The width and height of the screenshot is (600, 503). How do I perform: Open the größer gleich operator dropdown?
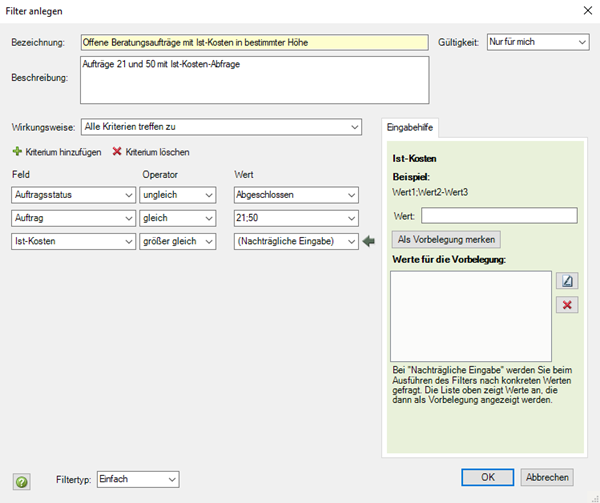click(178, 241)
